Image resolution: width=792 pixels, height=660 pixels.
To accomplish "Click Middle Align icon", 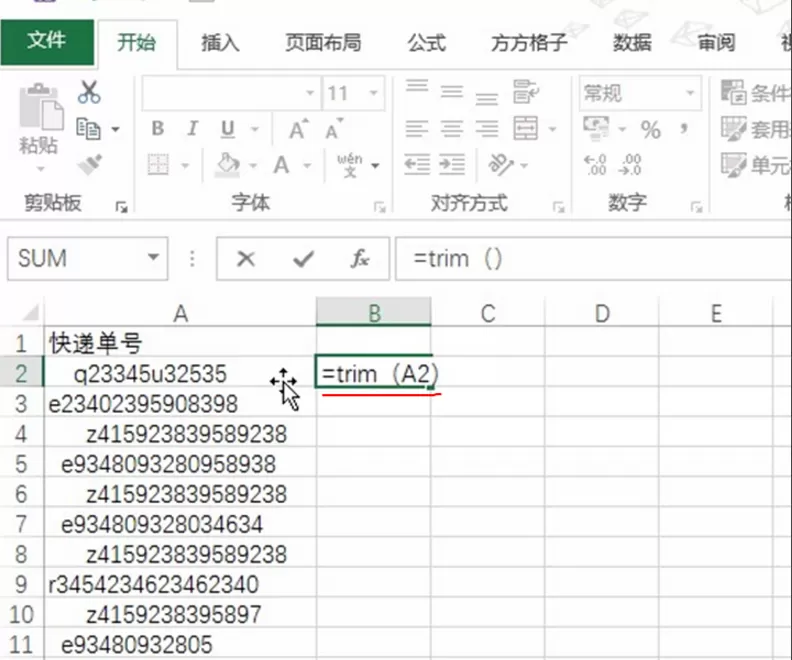I will [x=452, y=91].
